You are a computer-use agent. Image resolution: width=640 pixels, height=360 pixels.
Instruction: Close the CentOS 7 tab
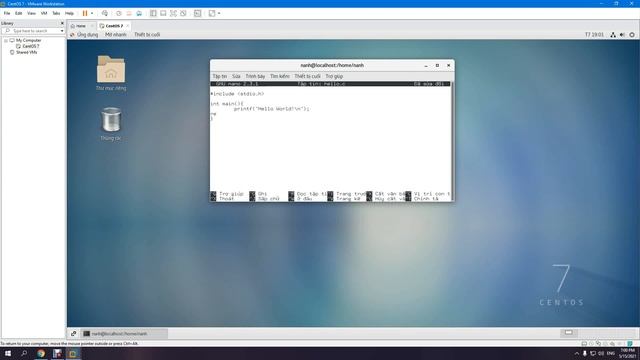[127, 26]
